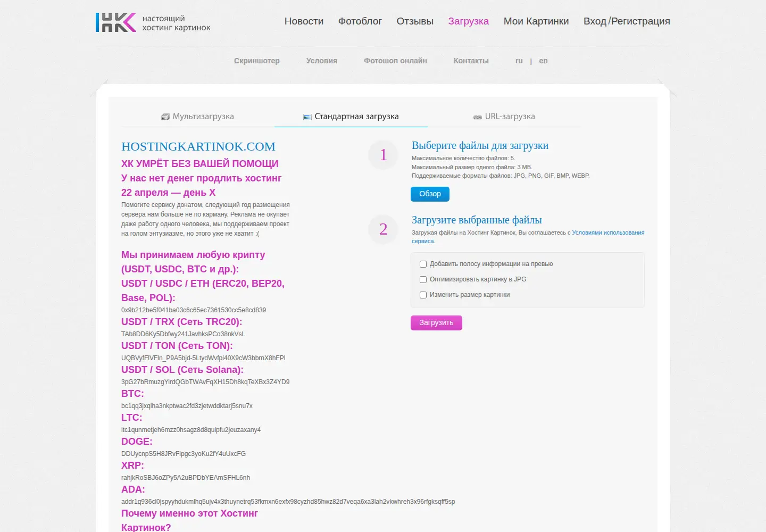
Task: Switch language to ru
Action: pyautogui.click(x=519, y=61)
